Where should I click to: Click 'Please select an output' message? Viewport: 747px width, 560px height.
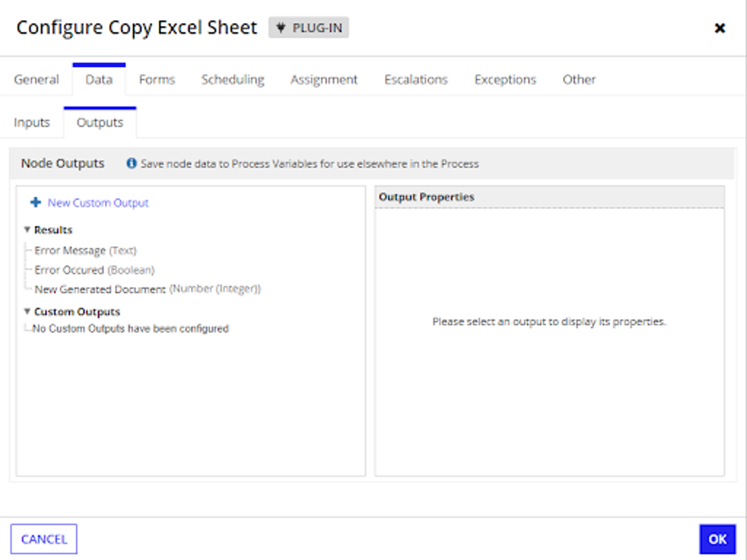pyautogui.click(x=549, y=322)
